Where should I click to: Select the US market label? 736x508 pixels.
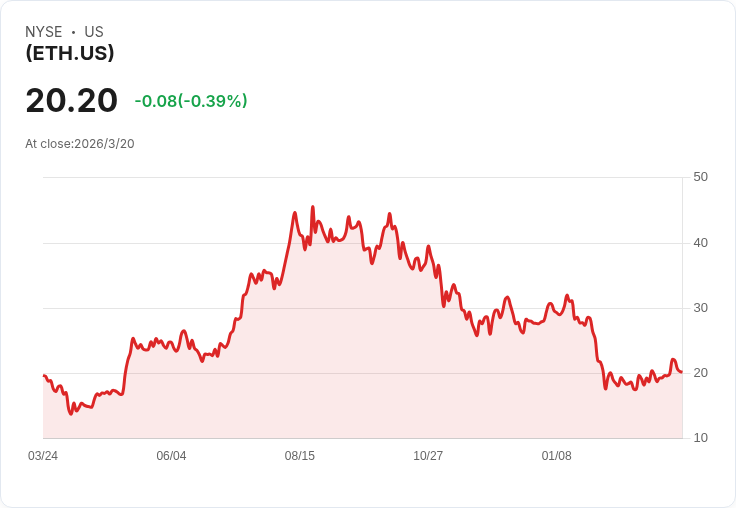pos(94,32)
